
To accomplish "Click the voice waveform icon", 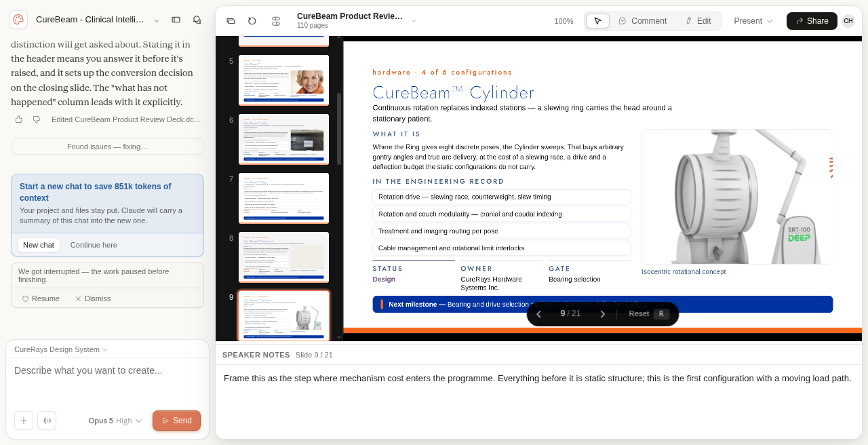I will click(x=47, y=421).
